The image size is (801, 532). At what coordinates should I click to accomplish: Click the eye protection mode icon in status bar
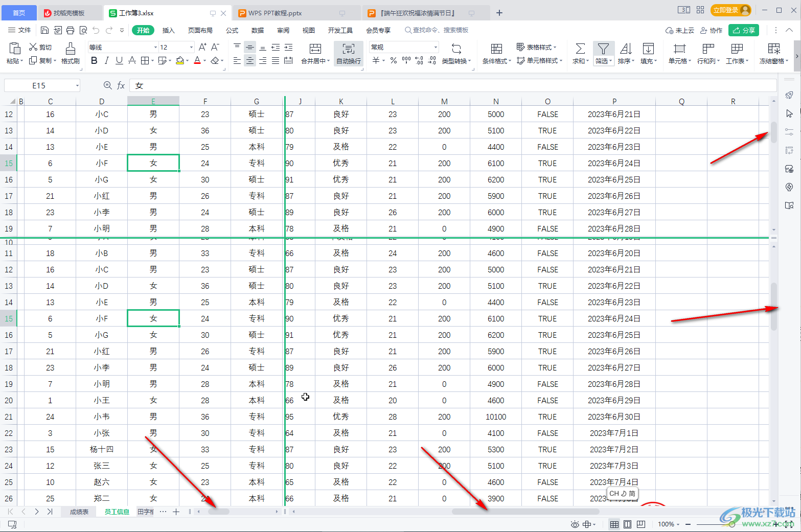(x=575, y=524)
